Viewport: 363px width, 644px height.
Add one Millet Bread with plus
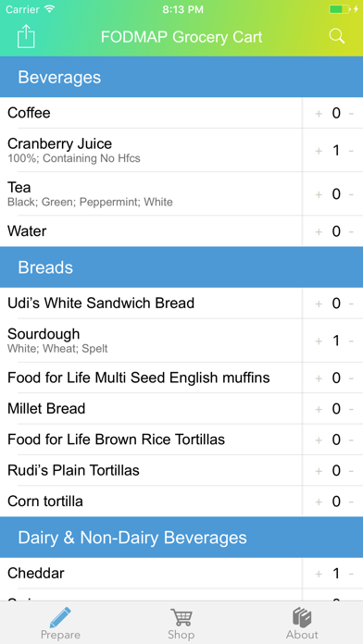coord(319,409)
